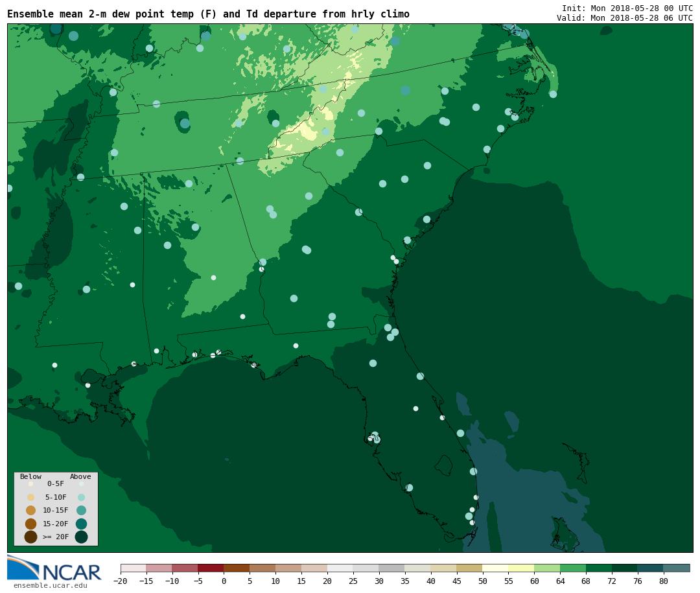Pick the pale yellow colorbar swatch between 50 and 55

(496, 568)
